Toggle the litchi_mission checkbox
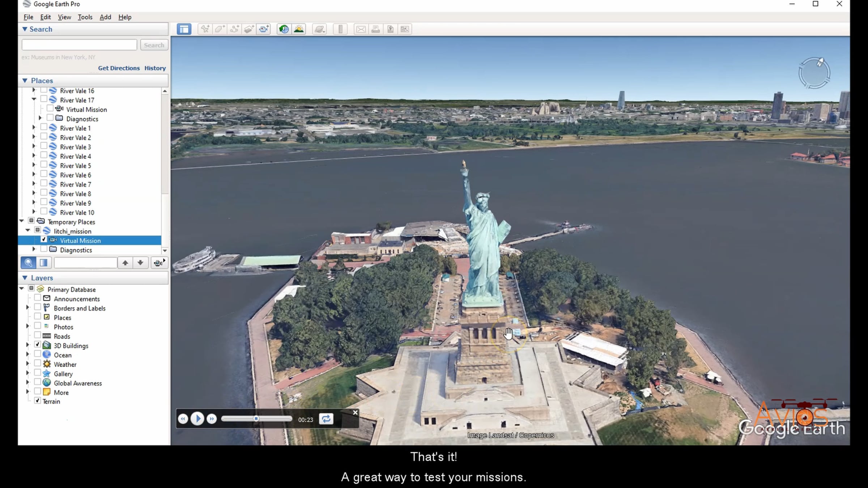The image size is (868, 488). pyautogui.click(x=38, y=230)
